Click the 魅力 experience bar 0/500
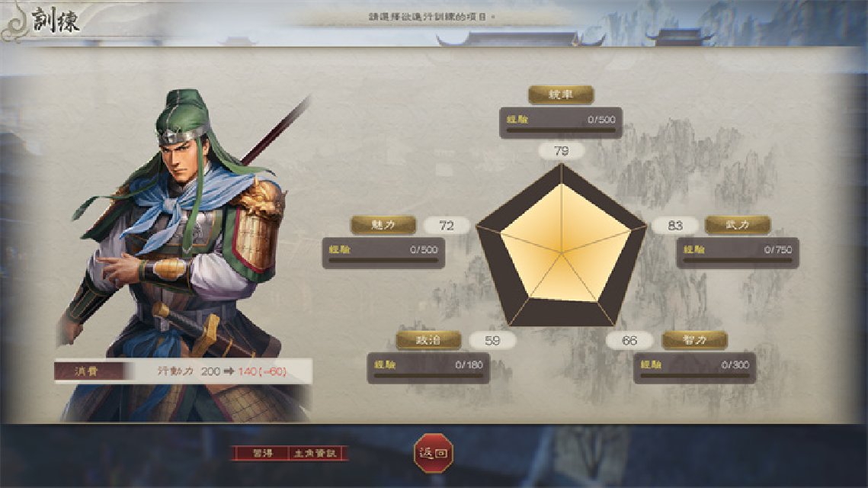 point(383,253)
